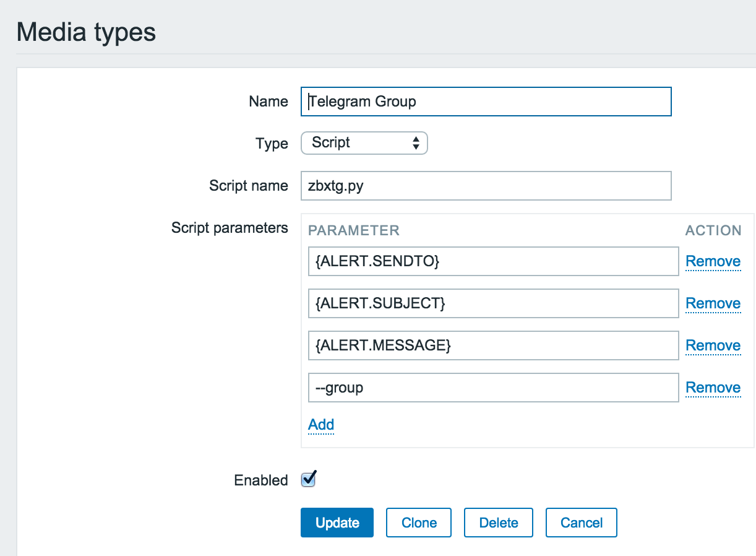Click the Media types page heading
Viewport: 756px width, 556px height.
coord(86,32)
